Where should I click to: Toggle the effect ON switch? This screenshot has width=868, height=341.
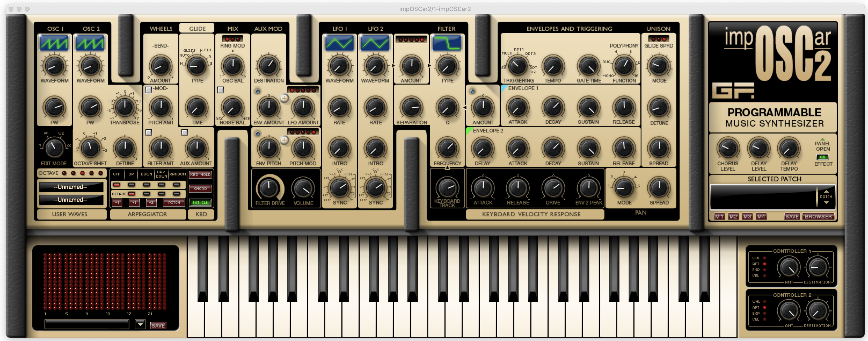point(823,157)
